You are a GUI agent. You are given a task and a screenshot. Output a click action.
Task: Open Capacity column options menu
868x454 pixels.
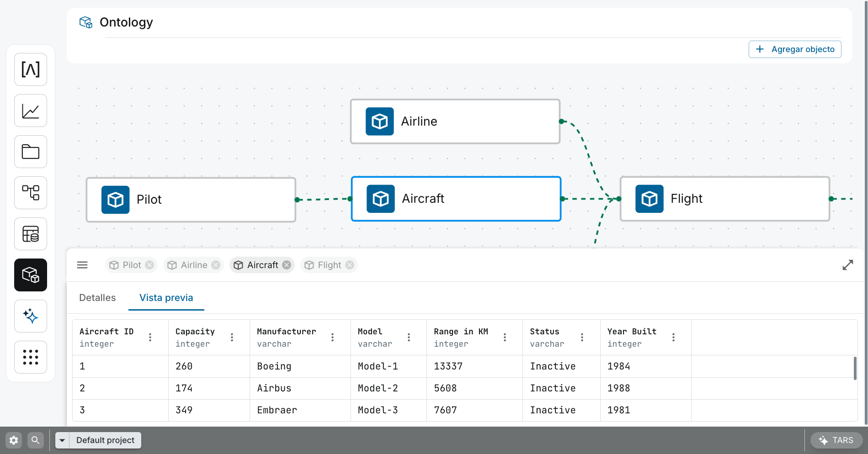(232, 338)
